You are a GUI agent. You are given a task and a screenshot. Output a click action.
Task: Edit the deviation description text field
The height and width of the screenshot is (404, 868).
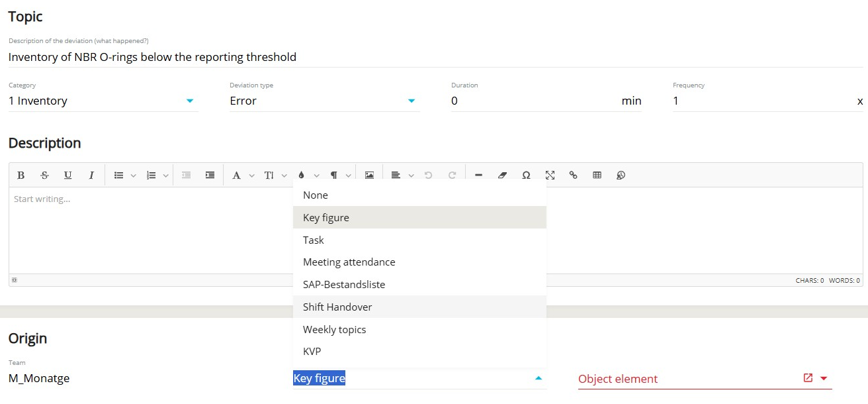[x=435, y=57]
